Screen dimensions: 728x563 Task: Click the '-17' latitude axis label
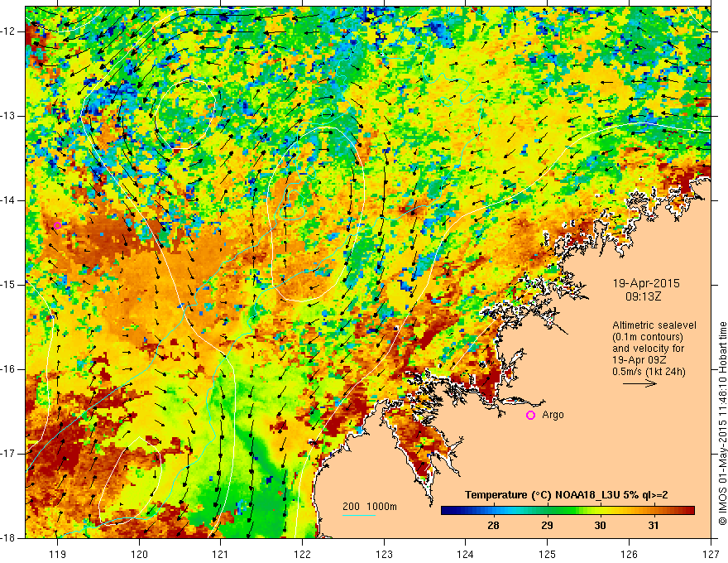point(9,454)
